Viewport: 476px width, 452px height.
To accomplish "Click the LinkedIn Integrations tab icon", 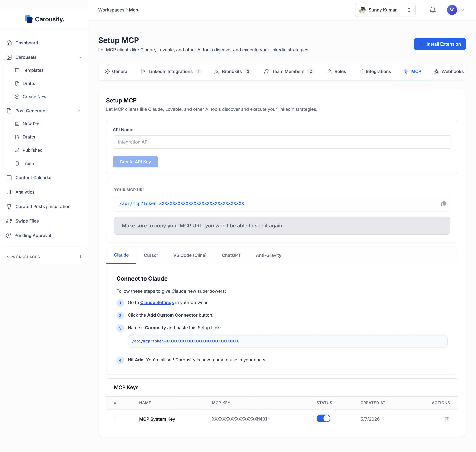I will [143, 72].
